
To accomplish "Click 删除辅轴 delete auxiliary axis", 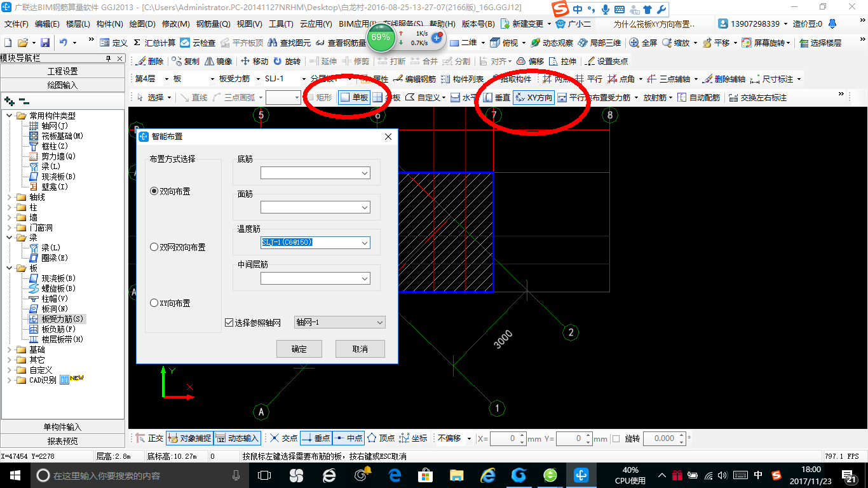I will pos(724,79).
